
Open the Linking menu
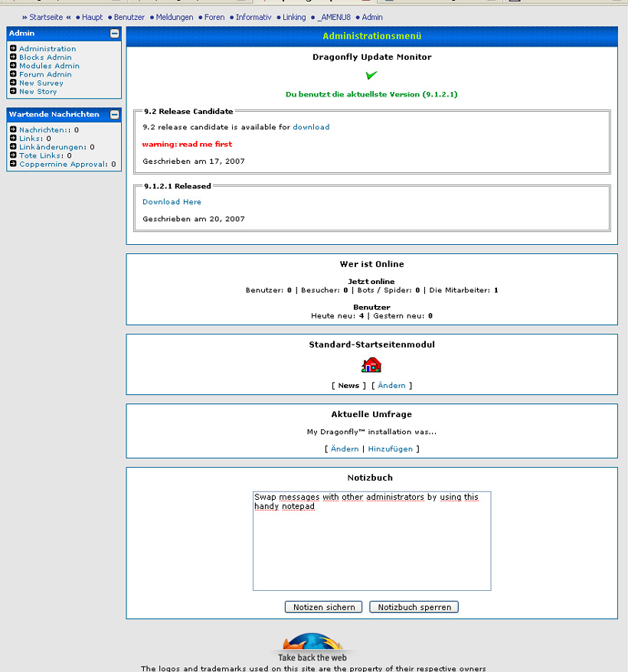[294, 17]
